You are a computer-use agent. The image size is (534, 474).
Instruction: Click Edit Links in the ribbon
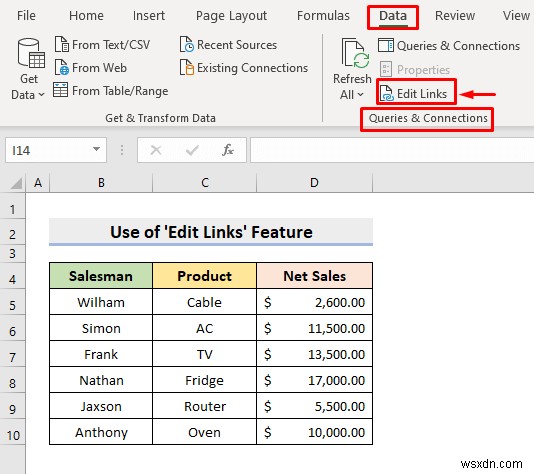(x=414, y=93)
